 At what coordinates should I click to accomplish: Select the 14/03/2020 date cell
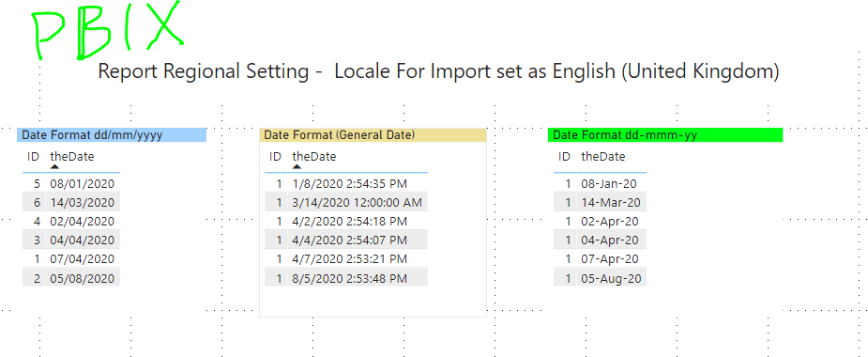point(83,202)
